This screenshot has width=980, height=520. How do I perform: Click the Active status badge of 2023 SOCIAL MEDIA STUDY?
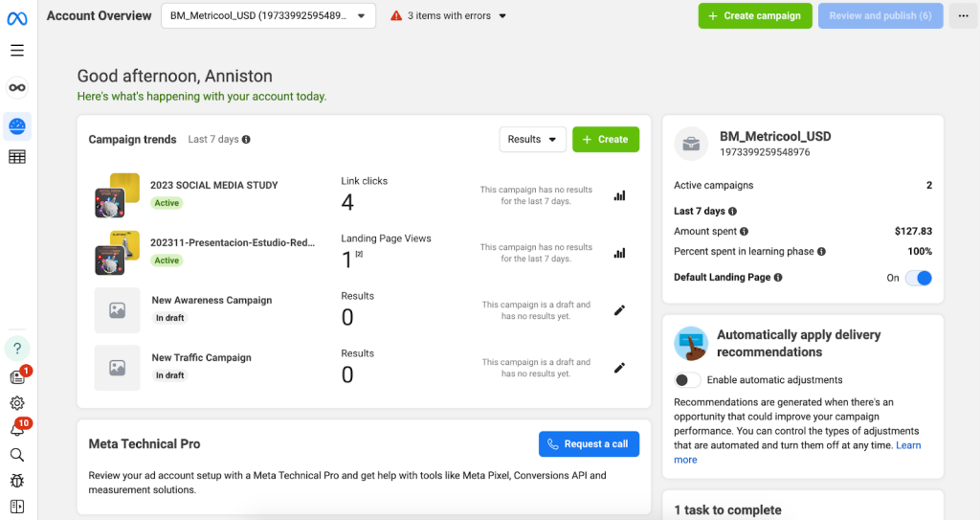167,203
